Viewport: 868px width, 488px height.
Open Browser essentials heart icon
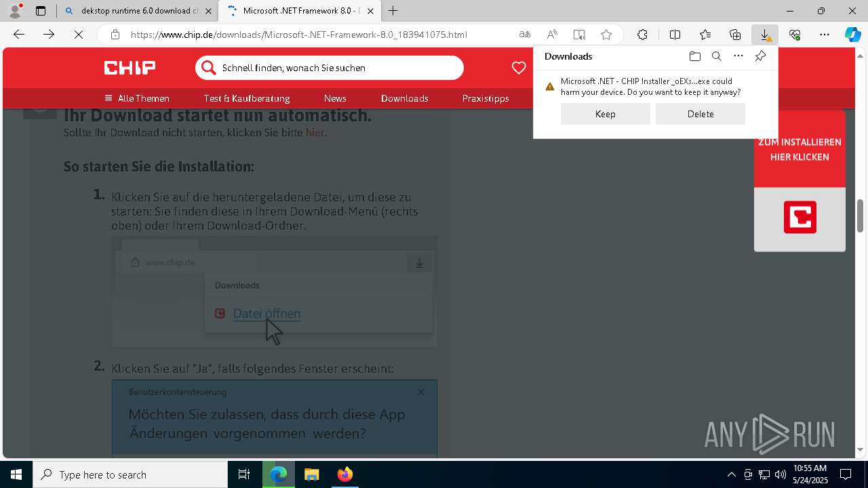pyautogui.click(x=795, y=35)
